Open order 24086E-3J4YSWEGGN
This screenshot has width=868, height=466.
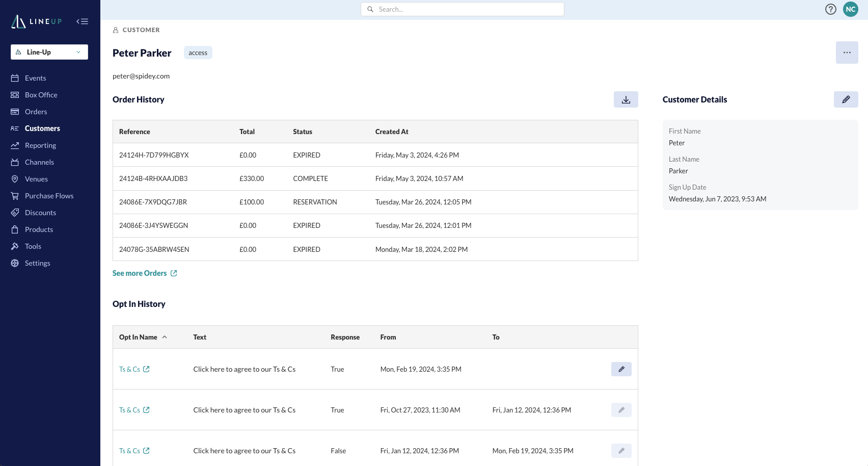[153, 225]
